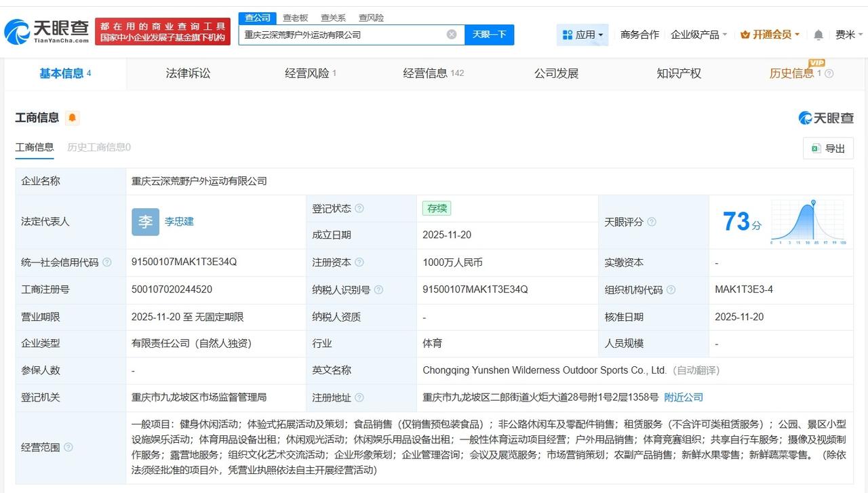Click the English name Chongqing Yunshen Wilderness
868x493 pixels.
pos(545,370)
